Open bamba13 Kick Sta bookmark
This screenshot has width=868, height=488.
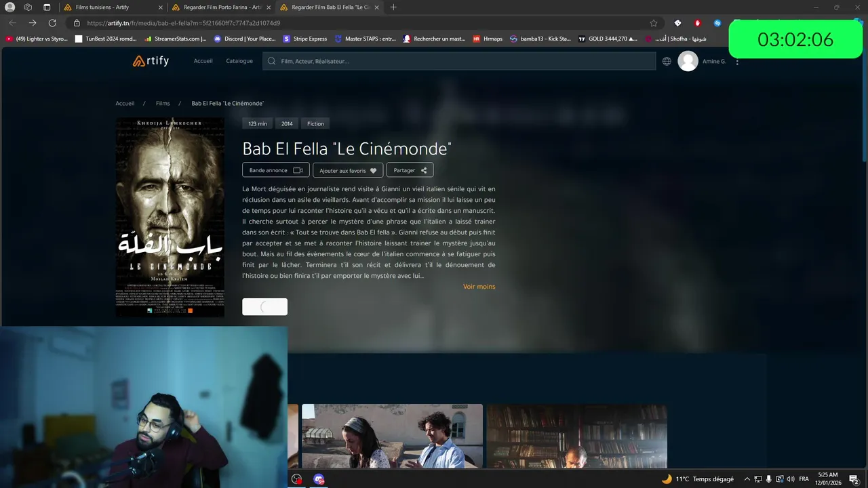[540, 39]
